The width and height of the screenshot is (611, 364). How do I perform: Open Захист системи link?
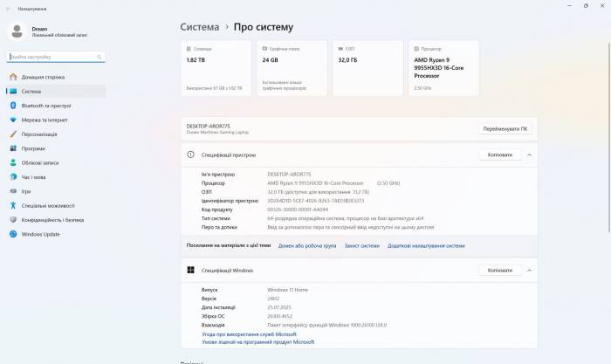[x=361, y=246]
